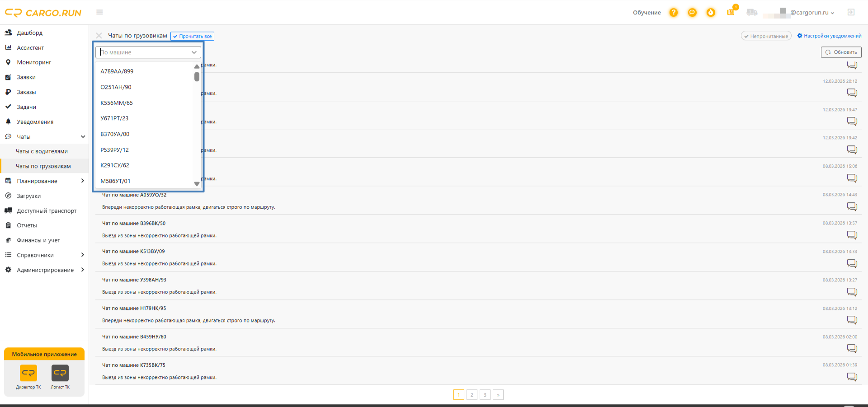
Task: Open the orange chat support icon
Action: 692,13
